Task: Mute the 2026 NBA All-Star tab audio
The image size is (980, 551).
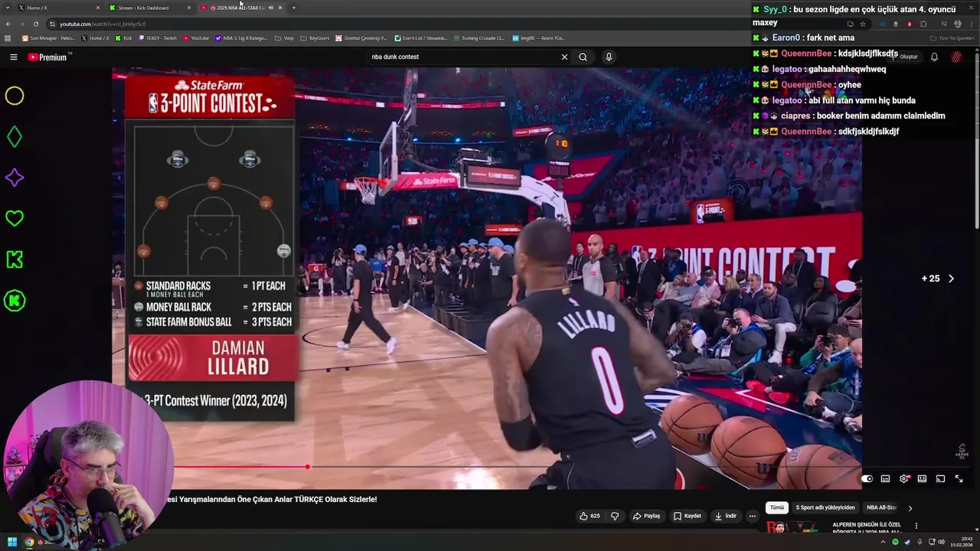Action: [270, 8]
